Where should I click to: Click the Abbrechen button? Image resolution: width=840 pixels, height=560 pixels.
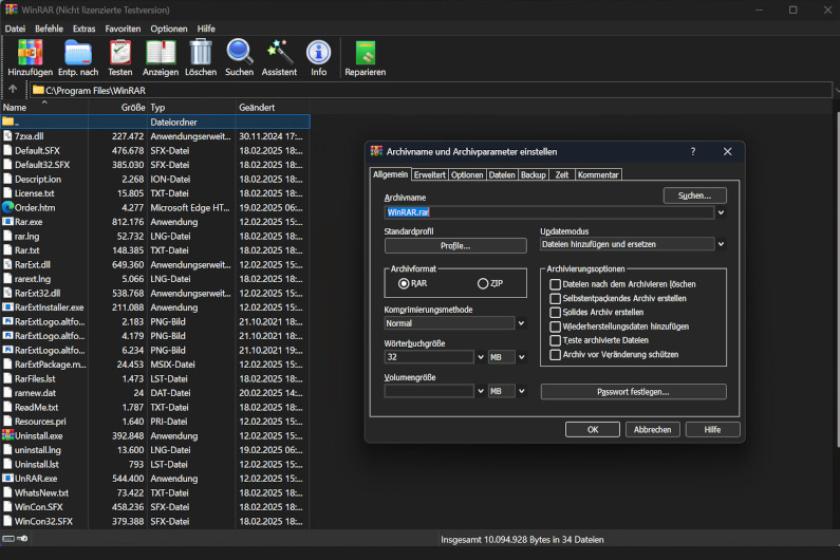pyautogui.click(x=652, y=429)
